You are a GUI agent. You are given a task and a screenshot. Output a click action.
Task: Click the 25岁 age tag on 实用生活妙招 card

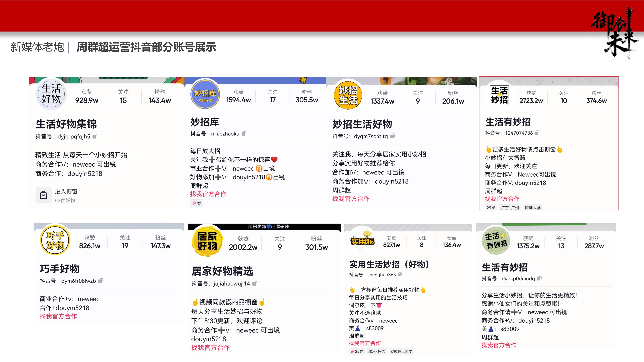357,351
